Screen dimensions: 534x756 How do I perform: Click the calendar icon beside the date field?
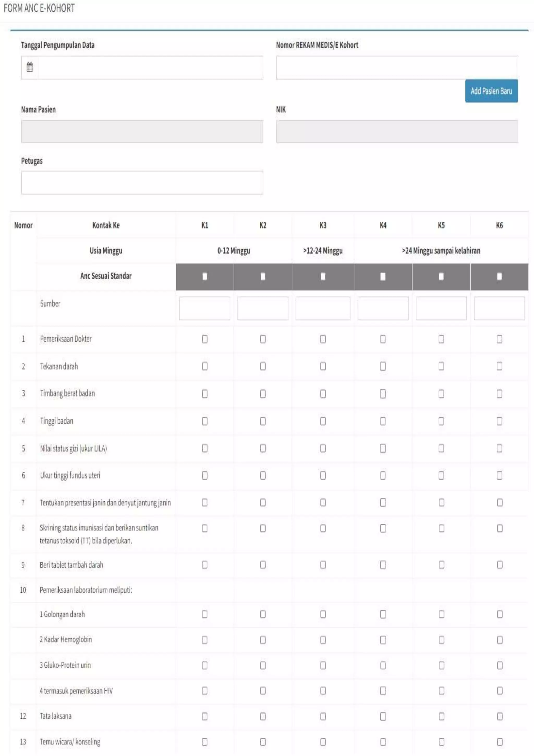(x=30, y=67)
